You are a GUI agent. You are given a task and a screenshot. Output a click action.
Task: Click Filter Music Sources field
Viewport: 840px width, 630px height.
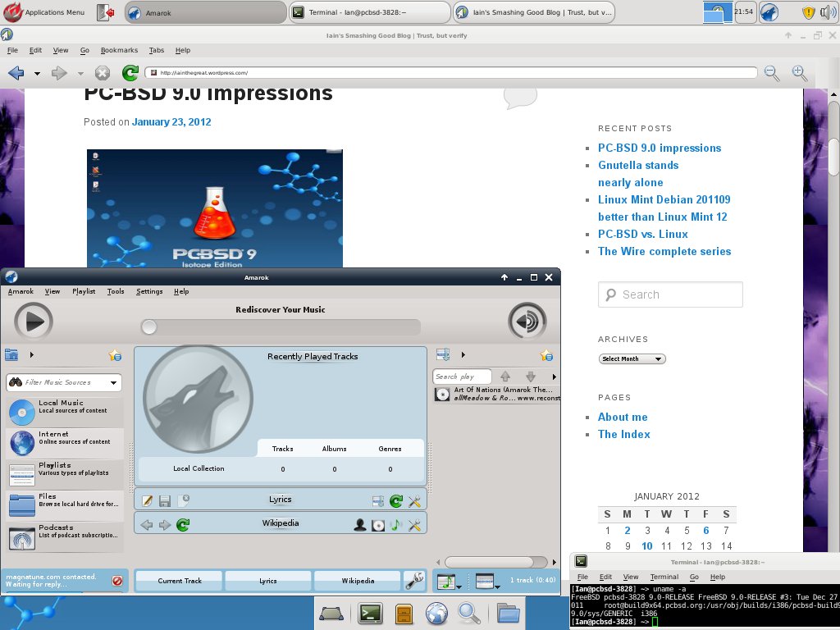click(x=64, y=382)
